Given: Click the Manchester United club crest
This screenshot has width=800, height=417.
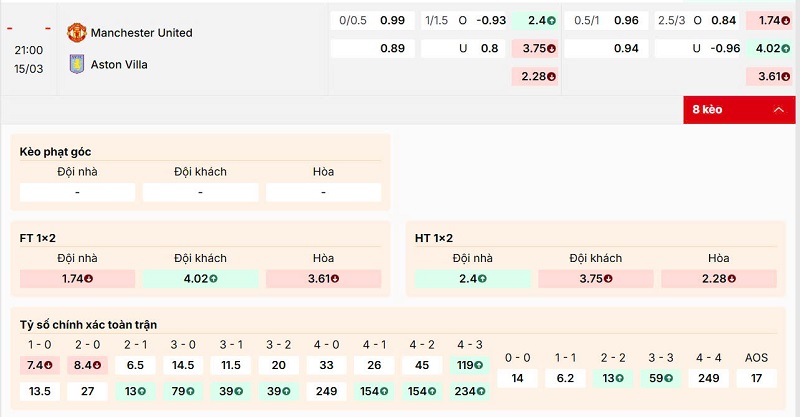Looking at the screenshot, I should coord(77,32).
